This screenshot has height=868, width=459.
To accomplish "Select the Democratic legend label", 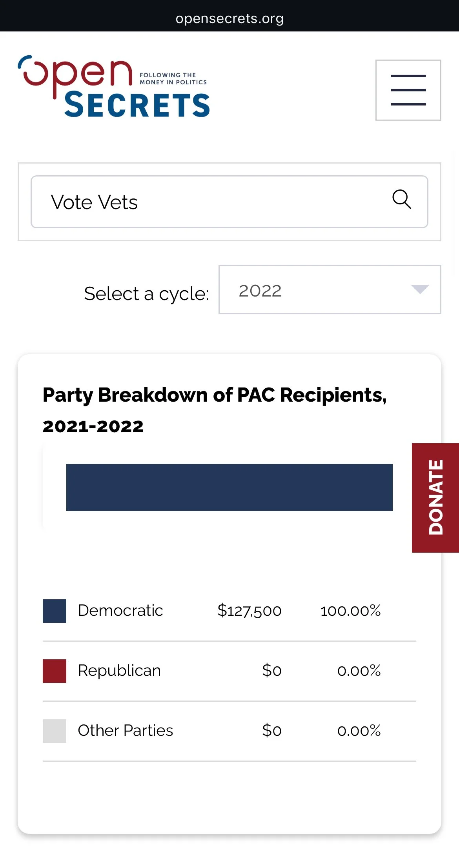I will pyautogui.click(x=120, y=610).
